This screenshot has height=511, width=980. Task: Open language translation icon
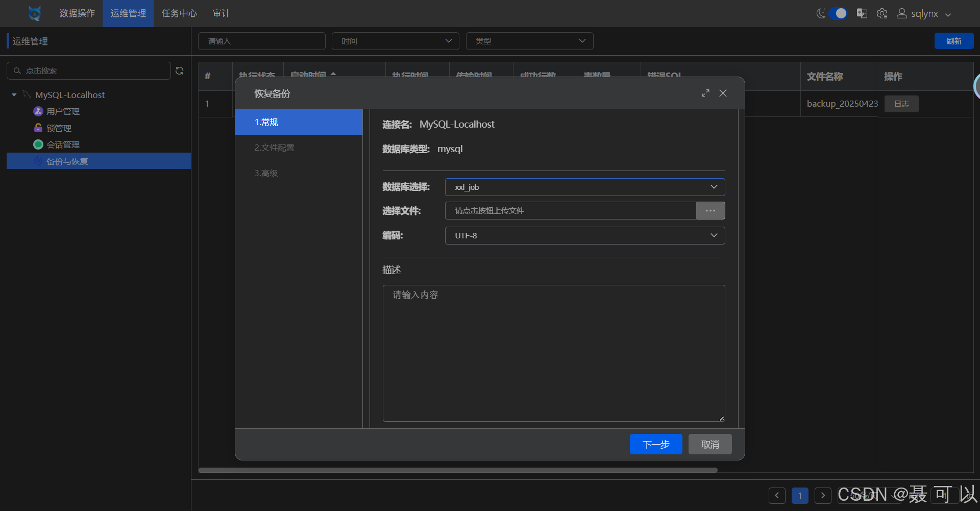862,13
